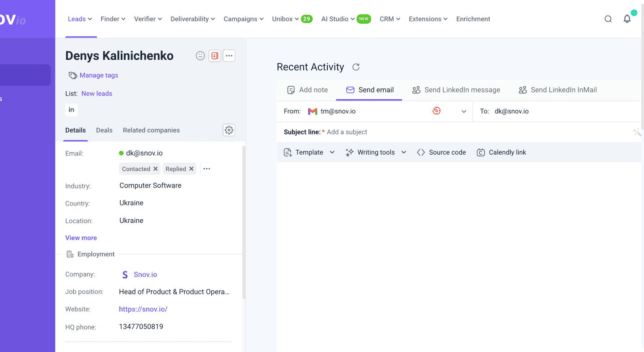
Task: Open the details settings gear icon
Action: click(229, 130)
